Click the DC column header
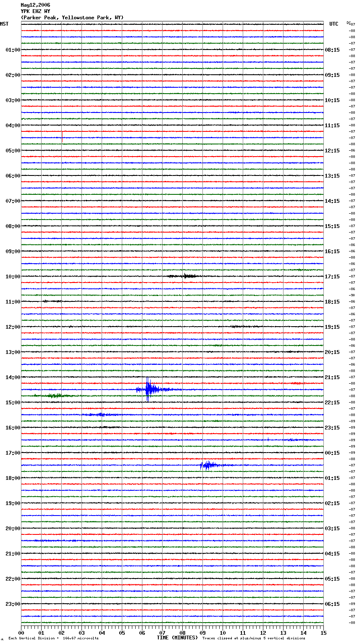This screenshot has height=644, width=357. tap(349, 23)
